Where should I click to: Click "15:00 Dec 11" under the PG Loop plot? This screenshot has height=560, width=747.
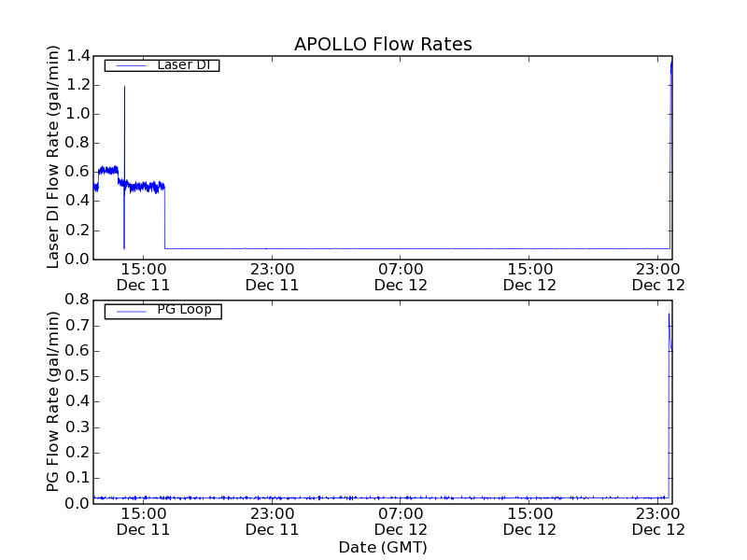144,522
